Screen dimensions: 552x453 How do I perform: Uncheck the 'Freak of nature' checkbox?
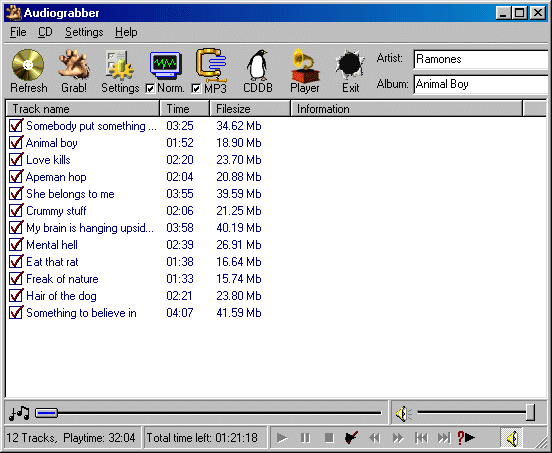click(x=16, y=279)
